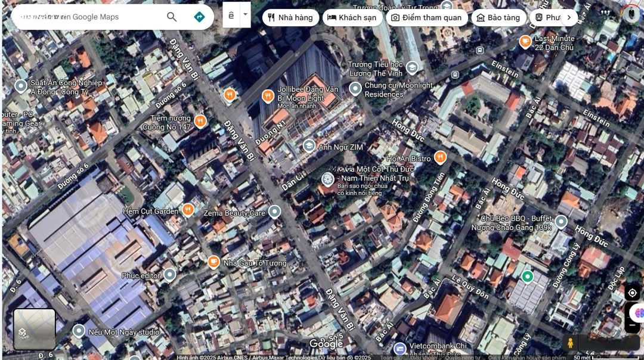Select the partially shown transit chip
This screenshot has height=360, width=644.
(546, 18)
